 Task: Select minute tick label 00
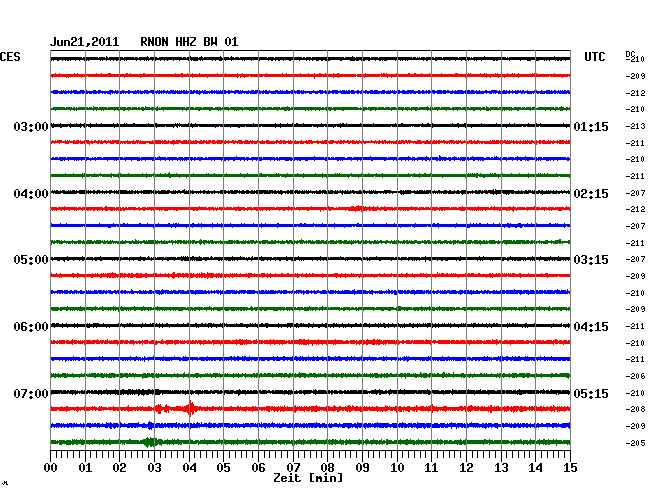pos(51,468)
